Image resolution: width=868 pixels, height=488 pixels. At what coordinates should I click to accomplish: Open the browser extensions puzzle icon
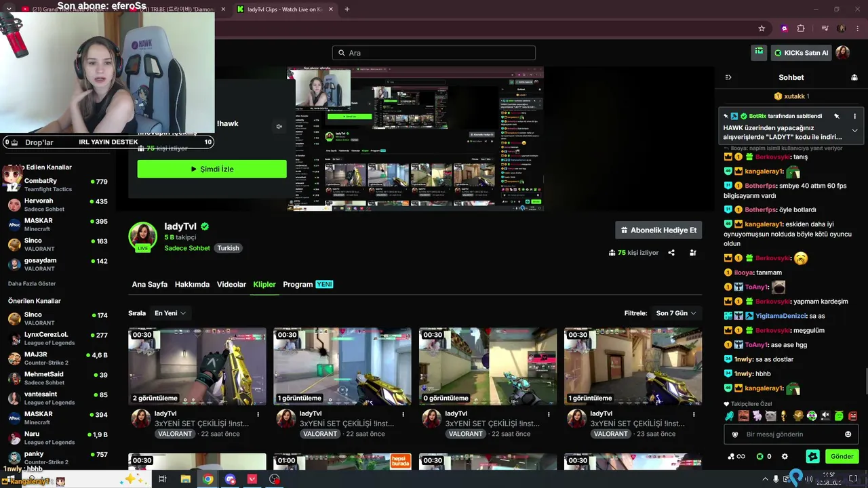pyautogui.click(x=801, y=28)
